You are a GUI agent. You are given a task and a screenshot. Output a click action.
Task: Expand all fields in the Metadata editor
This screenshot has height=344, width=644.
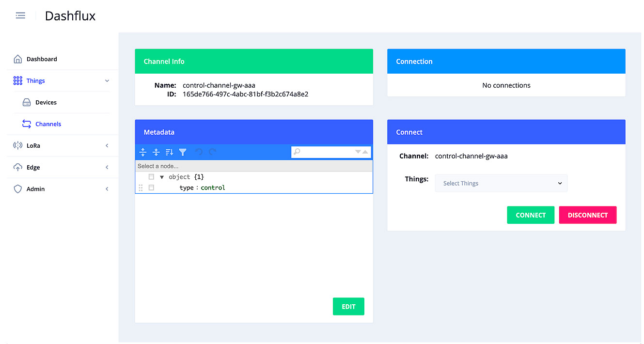143,152
